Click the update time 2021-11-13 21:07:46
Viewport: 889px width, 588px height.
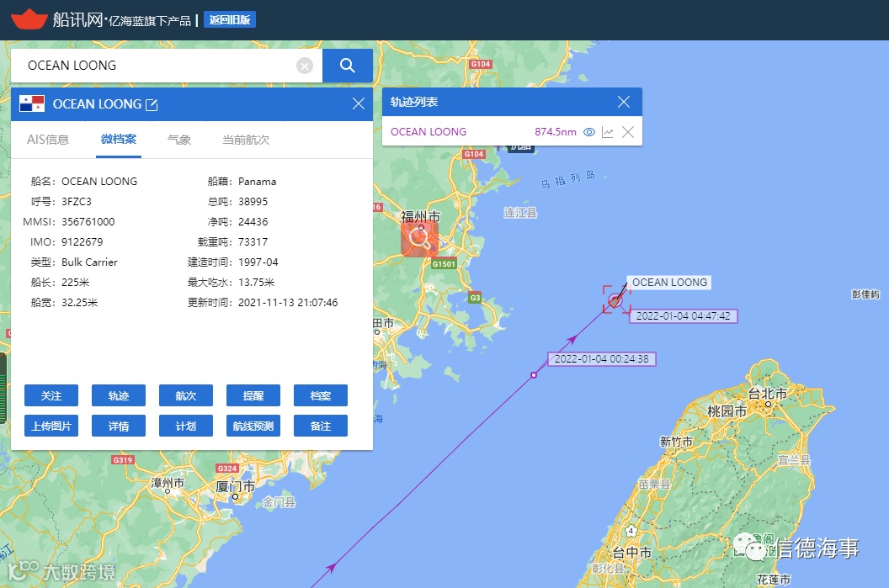click(x=288, y=303)
